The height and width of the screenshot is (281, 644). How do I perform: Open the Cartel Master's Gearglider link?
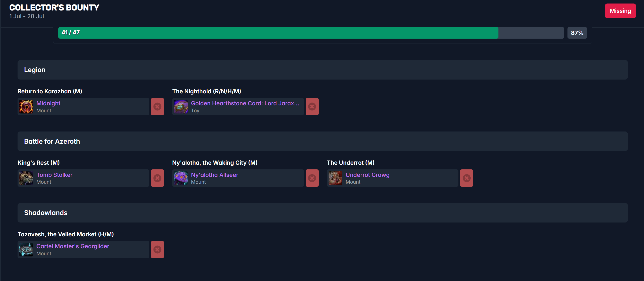[73, 246]
